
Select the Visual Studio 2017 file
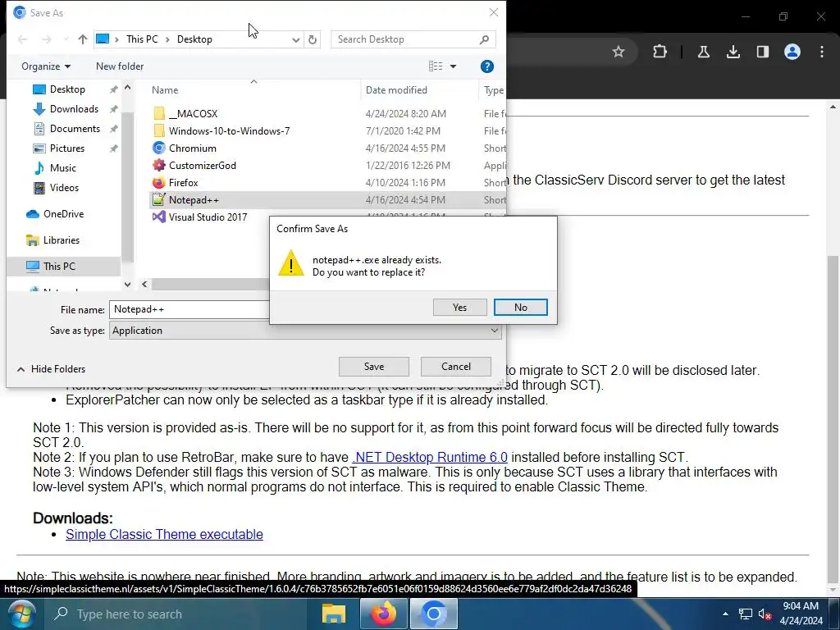point(208,217)
